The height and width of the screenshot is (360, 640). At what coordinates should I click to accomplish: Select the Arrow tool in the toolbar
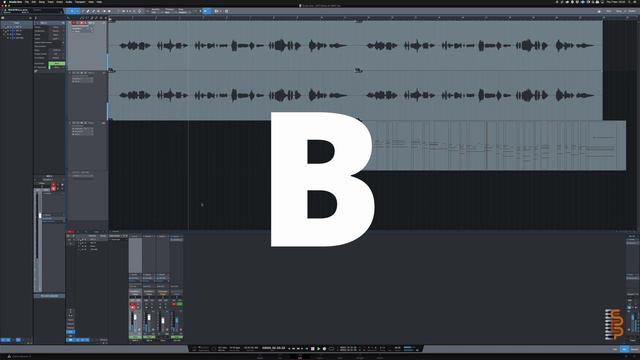[x=72, y=11]
